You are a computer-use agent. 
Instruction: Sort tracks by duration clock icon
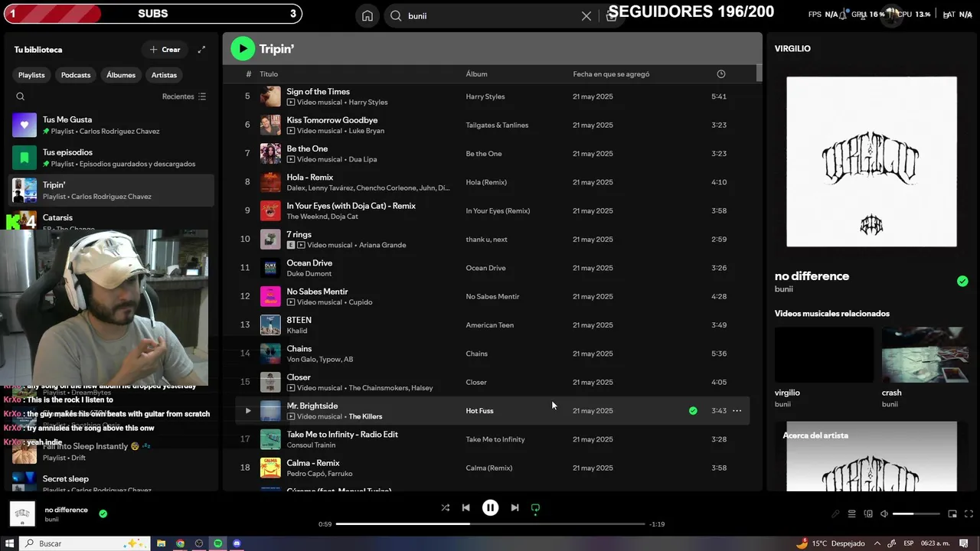(x=720, y=74)
